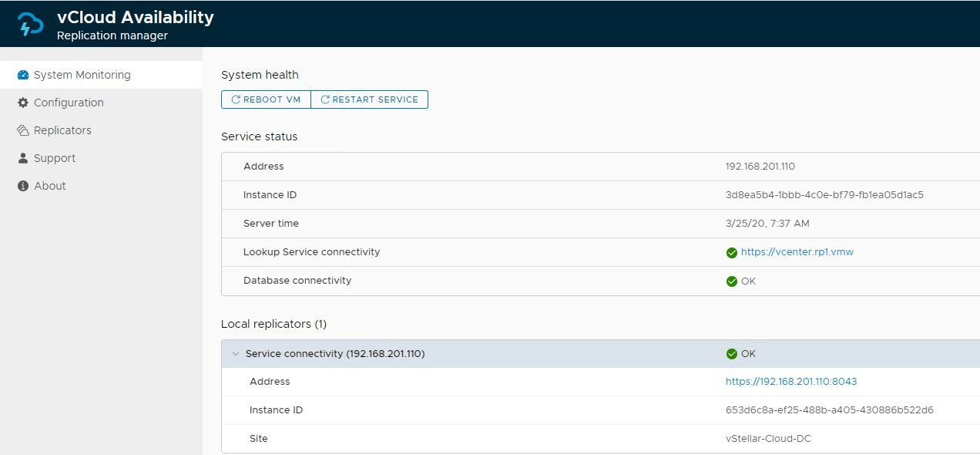Select the server time 3/25/20, 7:37 AM
The height and width of the screenshot is (455, 980).
coord(767,224)
